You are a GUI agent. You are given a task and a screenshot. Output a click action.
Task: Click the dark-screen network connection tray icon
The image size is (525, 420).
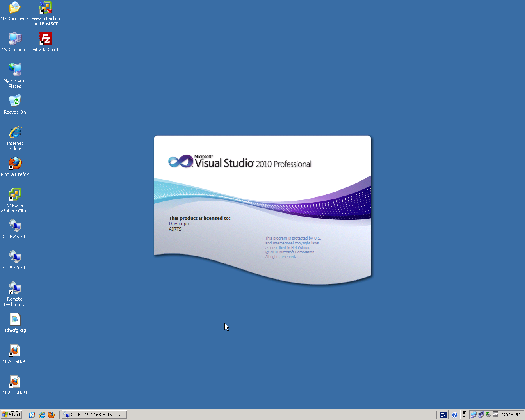pos(481,415)
